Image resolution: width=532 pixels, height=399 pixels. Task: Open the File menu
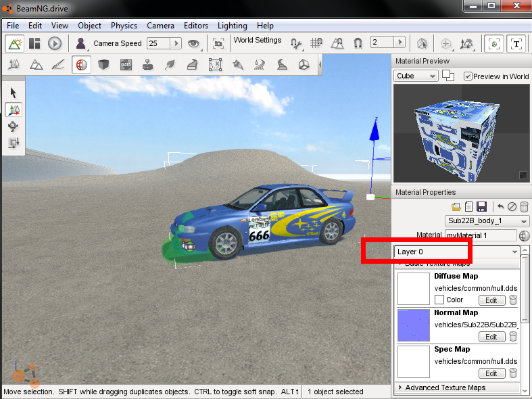click(x=13, y=26)
